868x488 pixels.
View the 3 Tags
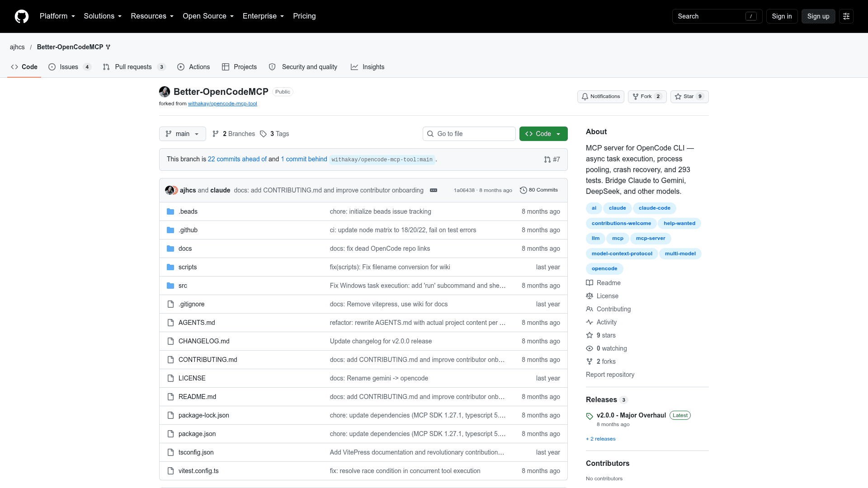point(274,134)
